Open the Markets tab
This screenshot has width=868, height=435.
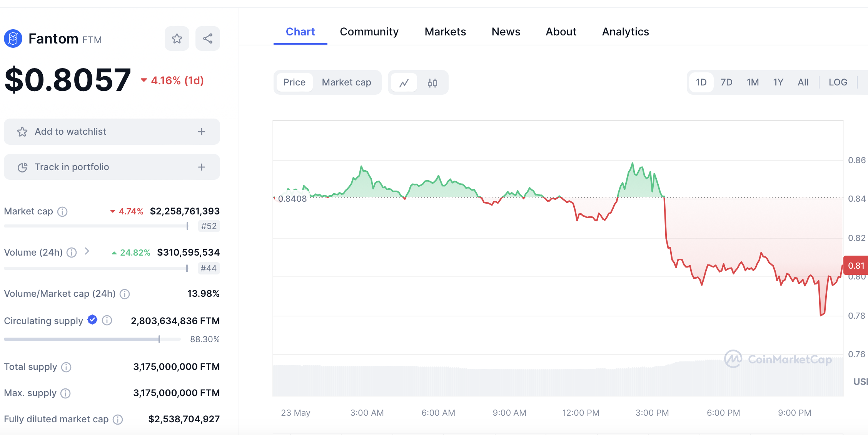(x=445, y=32)
